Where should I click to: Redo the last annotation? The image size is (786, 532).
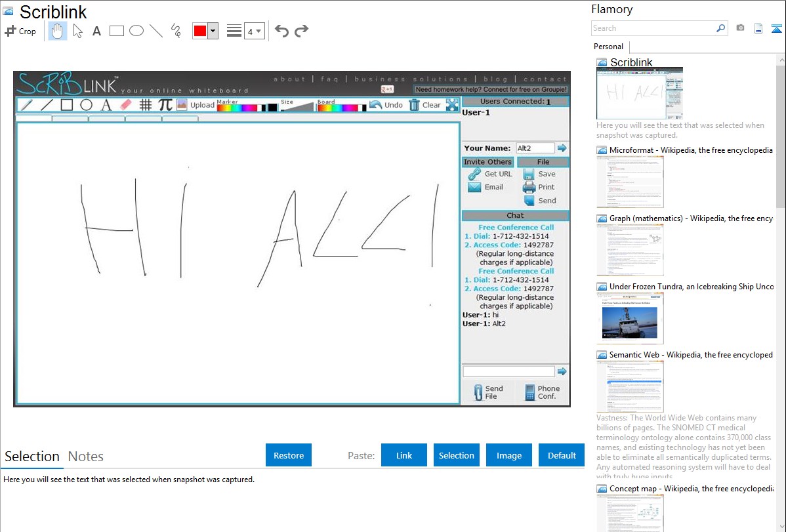tap(301, 31)
